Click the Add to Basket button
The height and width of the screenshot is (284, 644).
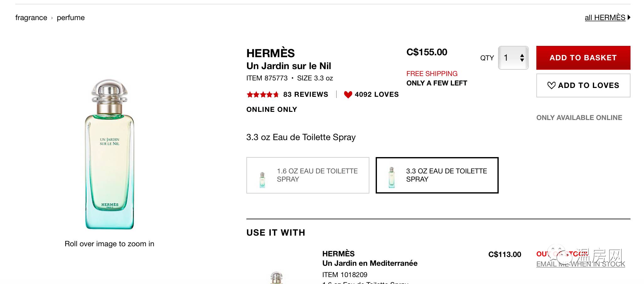click(x=583, y=58)
